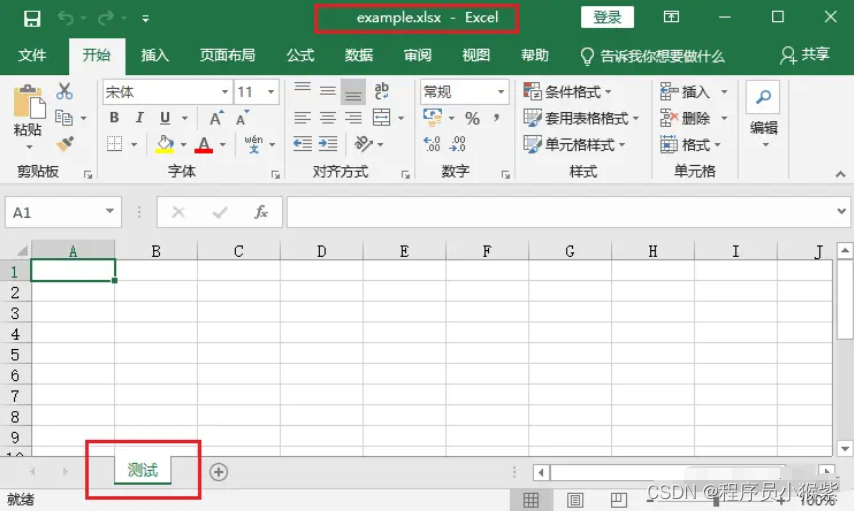
Task: Open the 常规 number format dropdown
Action: pyautogui.click(x=501, y=92)
